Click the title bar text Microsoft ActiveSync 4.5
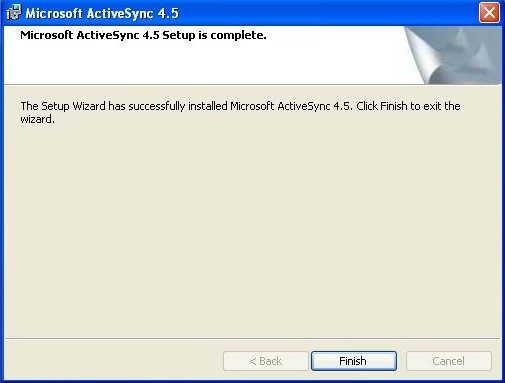 tap(102, 13)
